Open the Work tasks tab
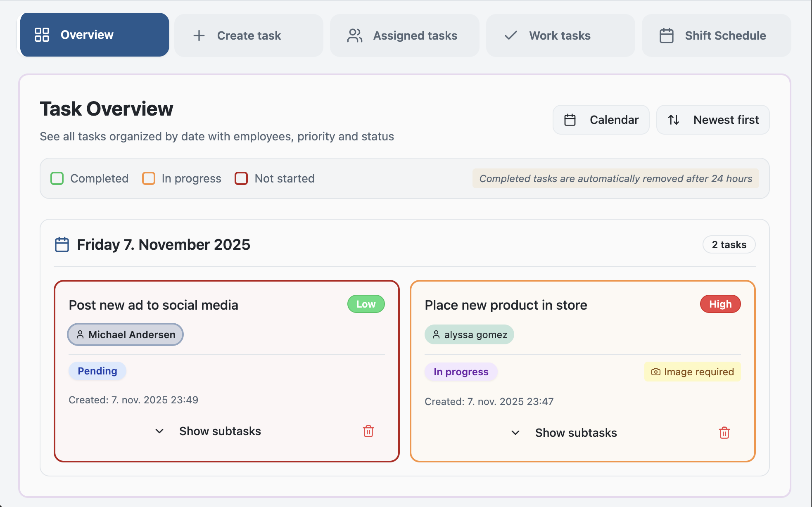Image resolution: width=812 pixels, height=507 pixels. [x=560, y=36]
